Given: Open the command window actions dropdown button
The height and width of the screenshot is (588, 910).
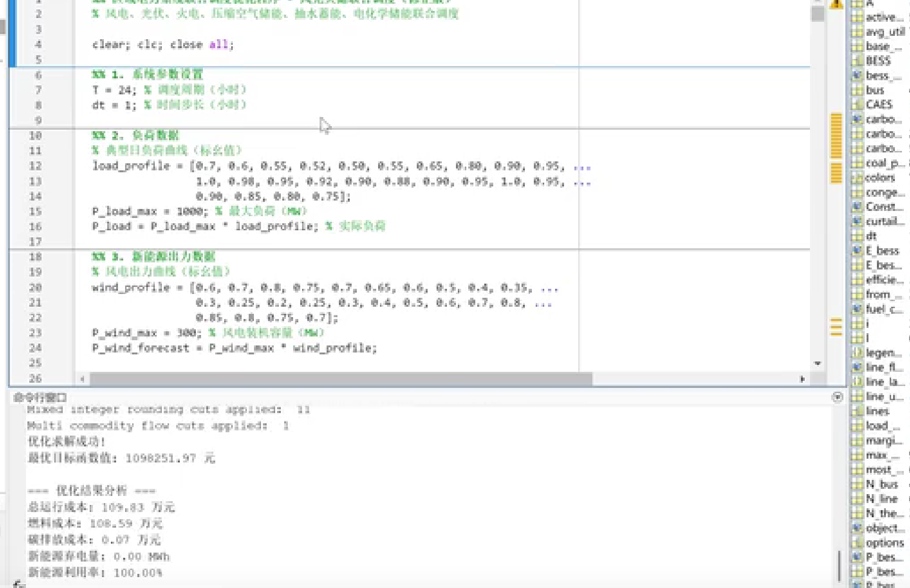Looking at the screenshot, I should coord(837,397).
